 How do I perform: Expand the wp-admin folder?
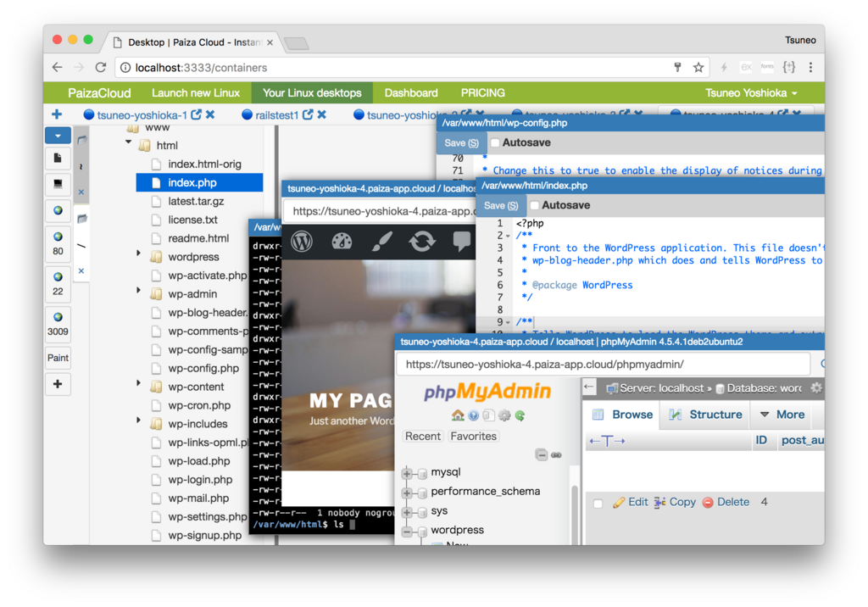139,294
